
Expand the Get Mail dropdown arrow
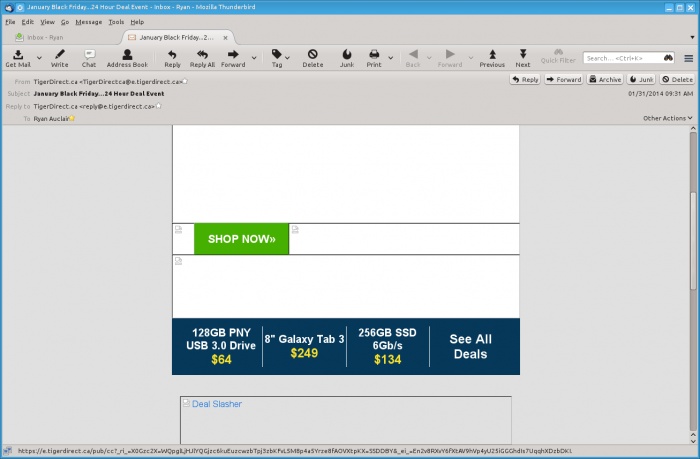(39, 57)
